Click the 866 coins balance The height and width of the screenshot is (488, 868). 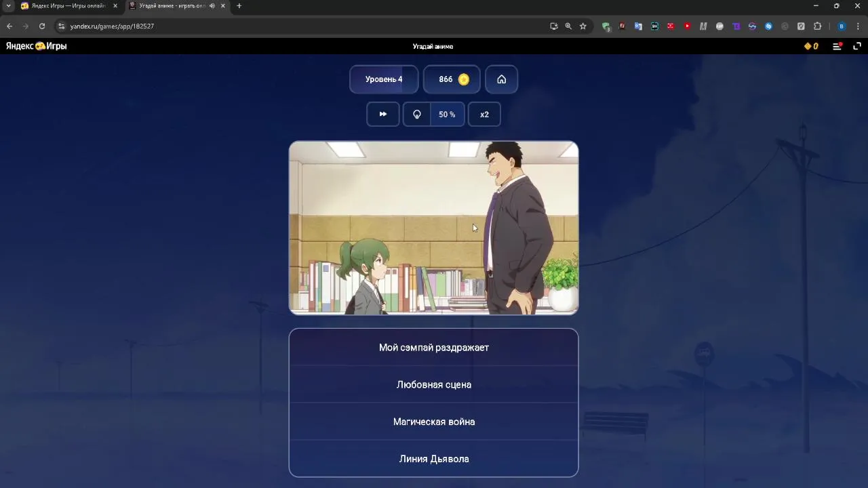(452, 79)
